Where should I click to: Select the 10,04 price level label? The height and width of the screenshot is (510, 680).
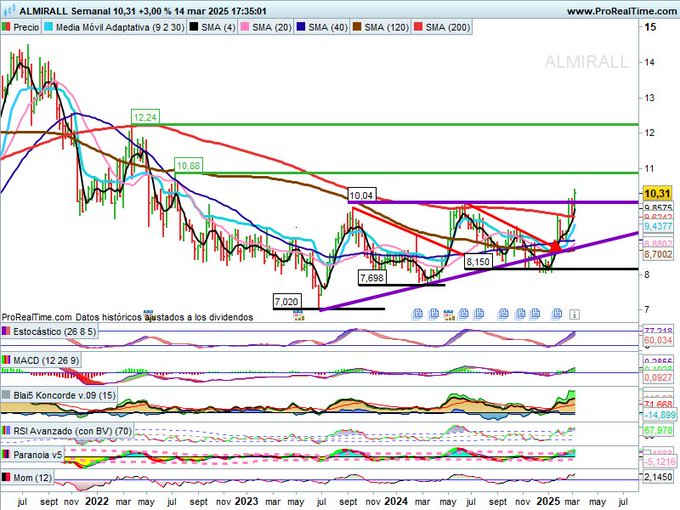(x=362, y=195)
